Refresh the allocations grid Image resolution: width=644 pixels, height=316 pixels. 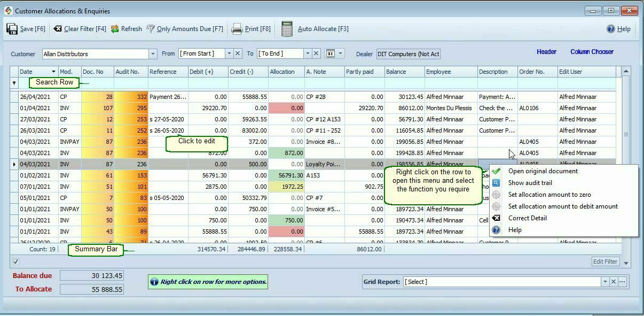[x=127, y=29]
